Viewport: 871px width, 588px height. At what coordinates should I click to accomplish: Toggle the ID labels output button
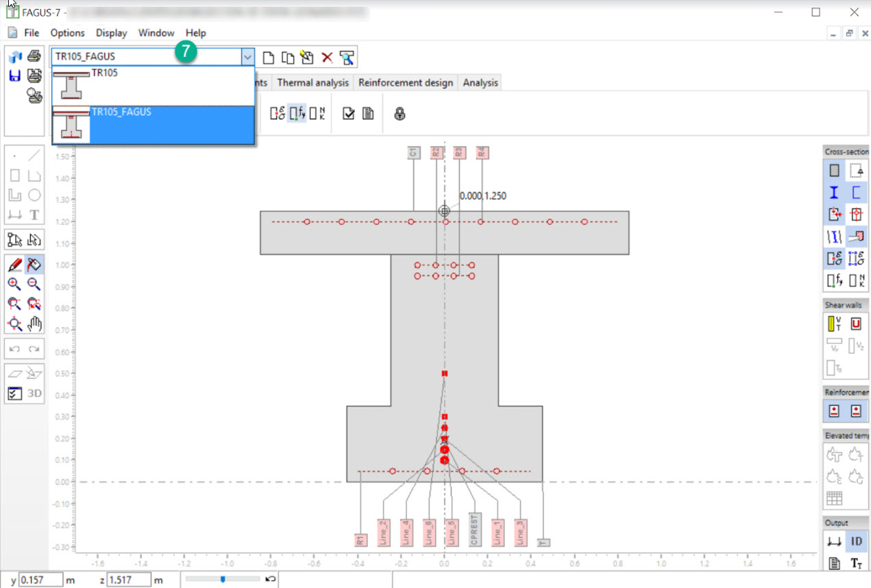(856, 541)
